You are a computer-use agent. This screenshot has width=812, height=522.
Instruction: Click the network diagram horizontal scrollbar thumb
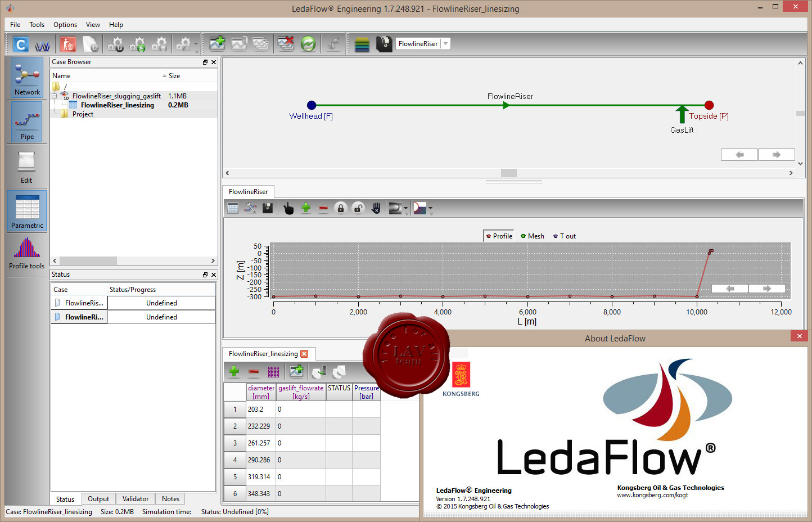click(508, 173)
